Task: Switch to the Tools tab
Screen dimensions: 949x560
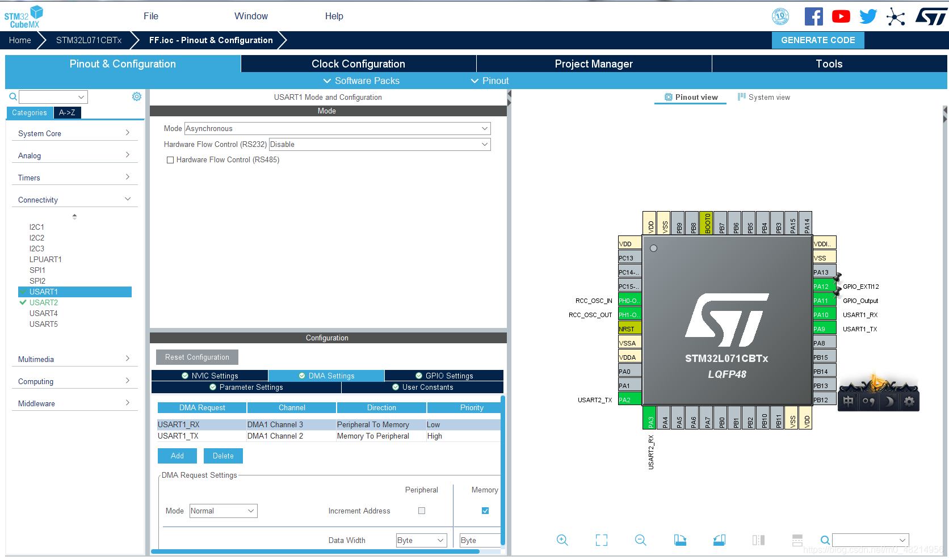Action: 829,64
